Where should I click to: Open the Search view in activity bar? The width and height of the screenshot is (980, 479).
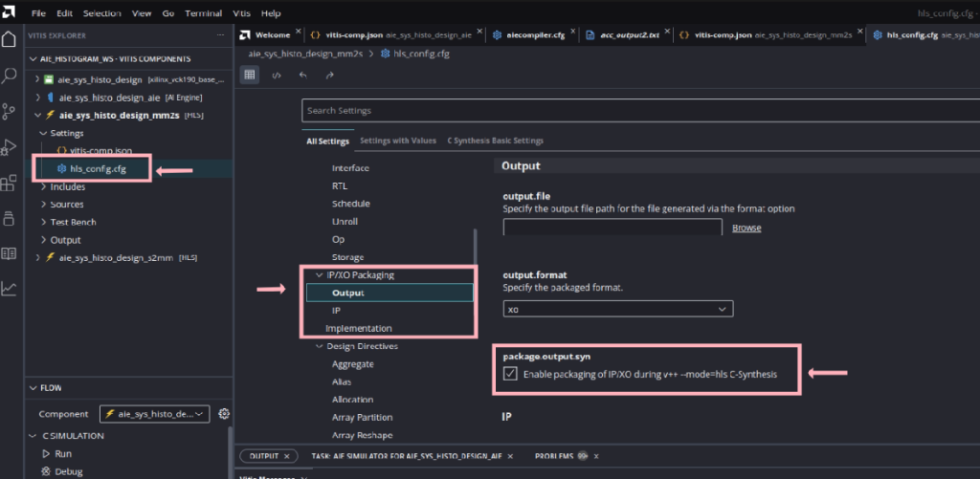[x=9, y=76]
